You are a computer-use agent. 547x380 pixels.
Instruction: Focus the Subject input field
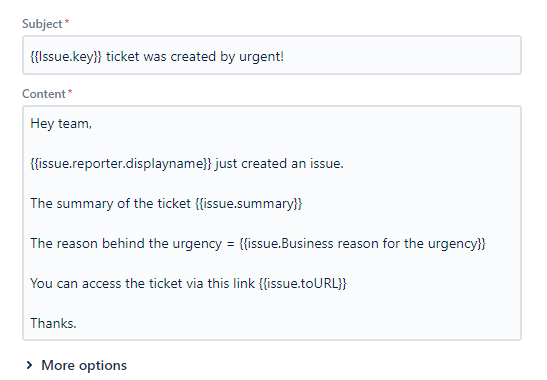(272, 55)
